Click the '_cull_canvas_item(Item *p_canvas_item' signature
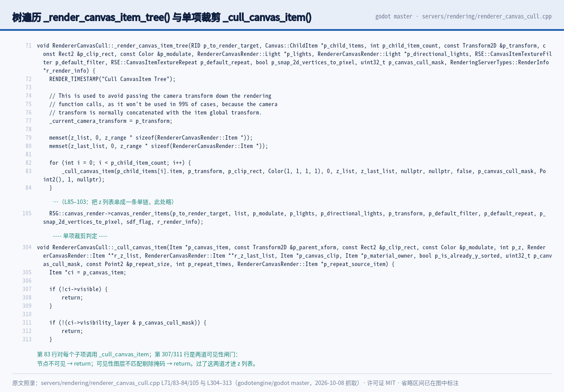This screenshot has height=392, width=564. coord(294,256)
